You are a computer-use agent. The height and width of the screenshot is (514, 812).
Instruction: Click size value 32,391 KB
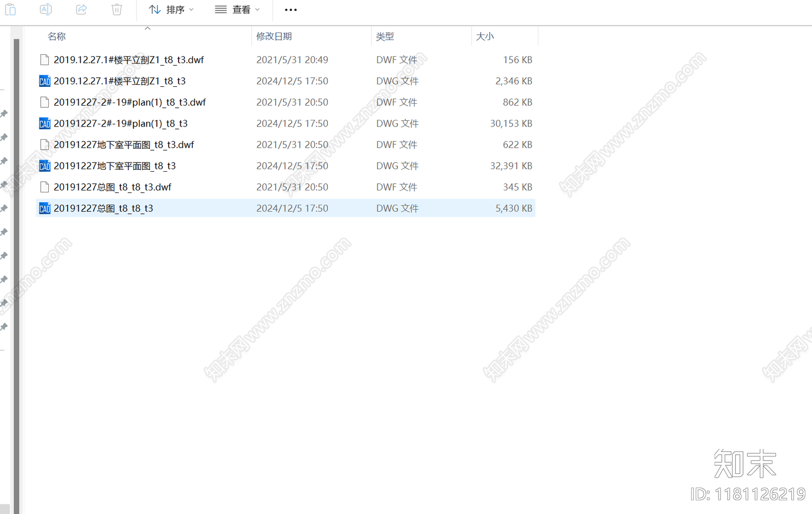[x=512, y=166]
